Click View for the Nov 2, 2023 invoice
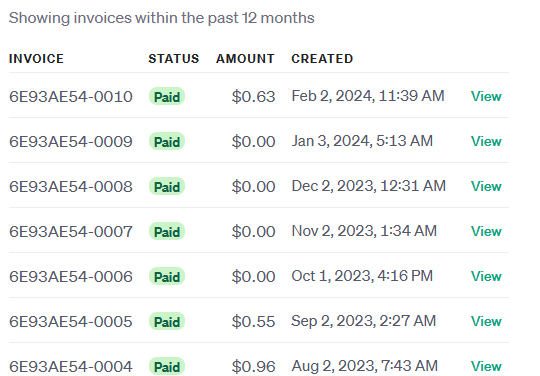Viewport: 540px width, 376px height. coord(486,231)
